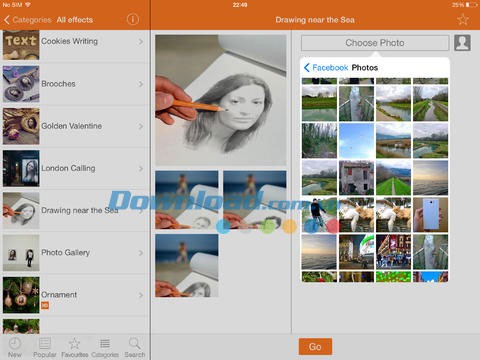Pick the photo of the white phone
The width and height of the screenshot is (480, 360).
pyautogui.click(x=431, y=215)
